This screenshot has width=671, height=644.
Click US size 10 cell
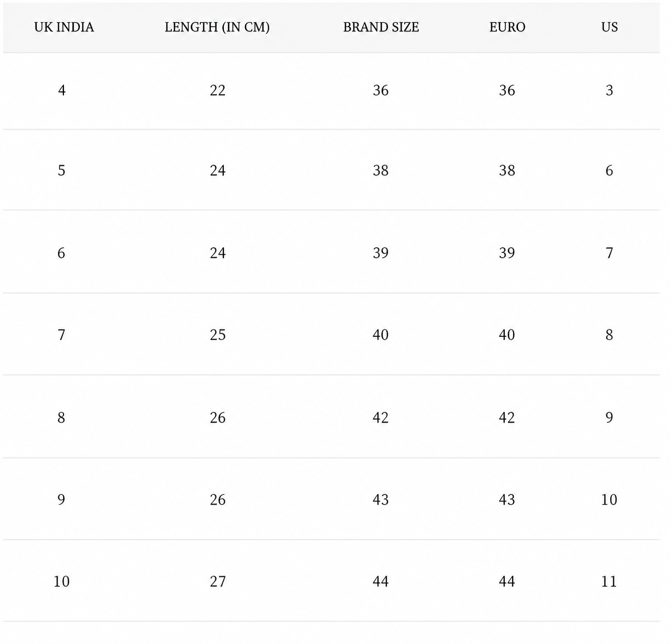pyautogui.click(x=609, y=500)
